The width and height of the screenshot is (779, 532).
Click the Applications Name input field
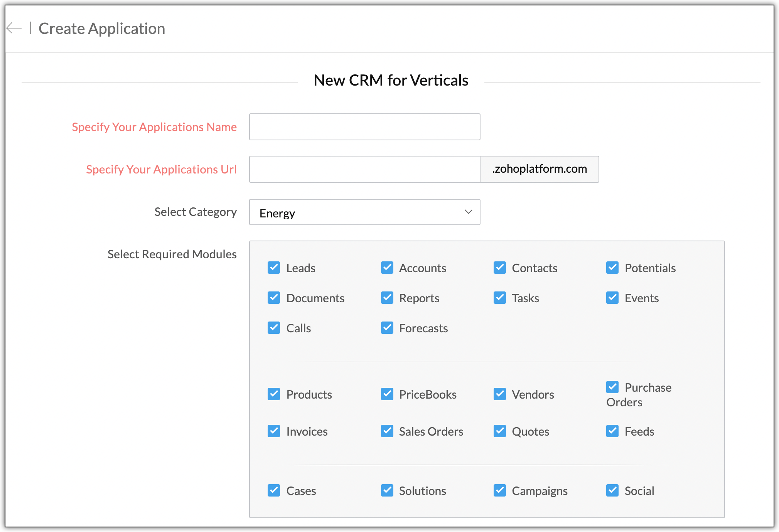click(364, 127)
